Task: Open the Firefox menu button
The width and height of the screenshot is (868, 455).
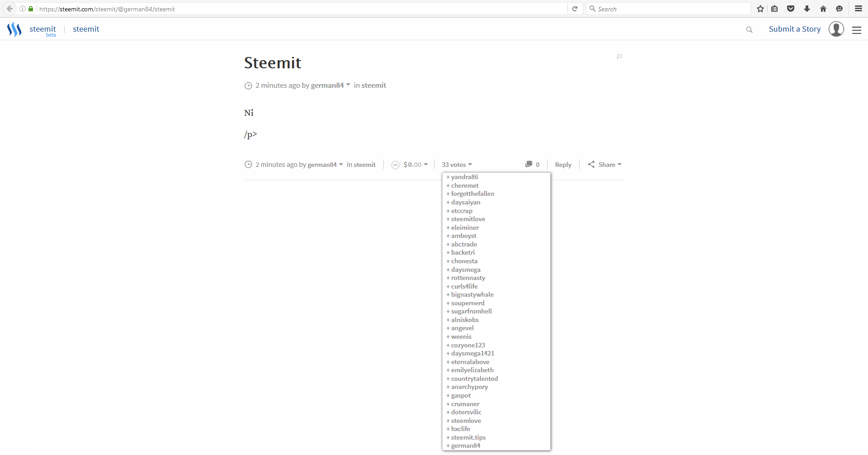Action: pyautogui.click(x=859, y=9)
